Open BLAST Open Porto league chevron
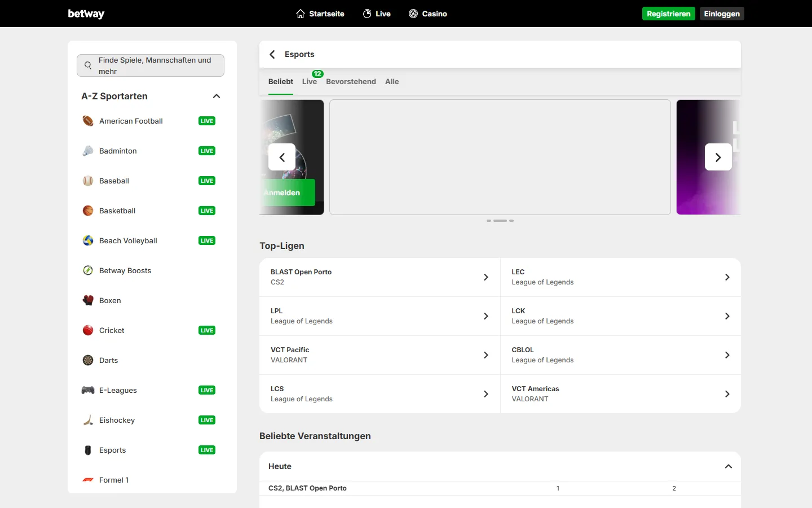The height and width of the screenshot is (508, 812). (486, 277)
